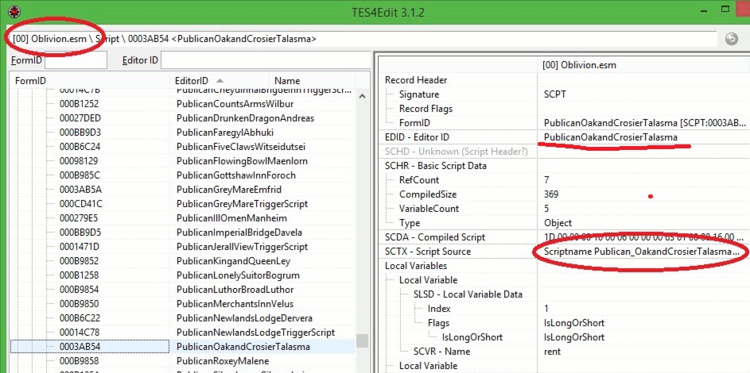Viewport: 750px width, 373px height.
Task: Click the SCDA - Compiled Script row
Action: pyautogui.click(x=564, y=237)
